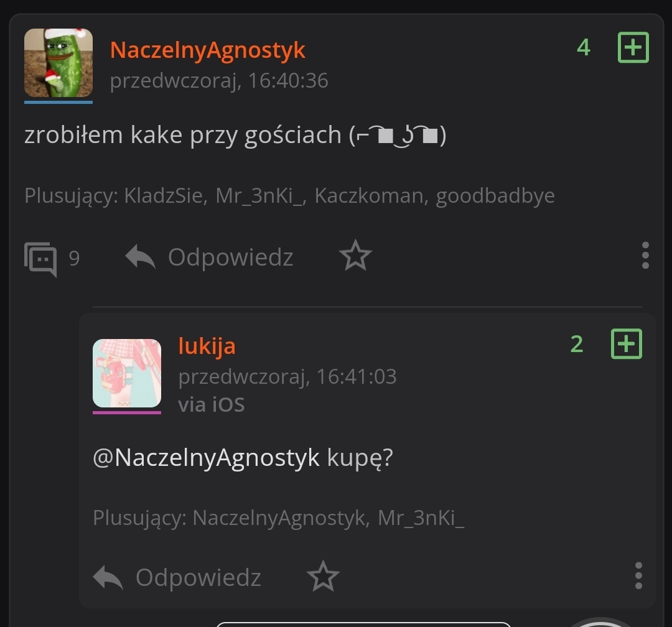The height and width of the screenshot is (627, 672).
Task: Open lukija's pink avatar
Action: pyautogui.click(x=127, y=373)
